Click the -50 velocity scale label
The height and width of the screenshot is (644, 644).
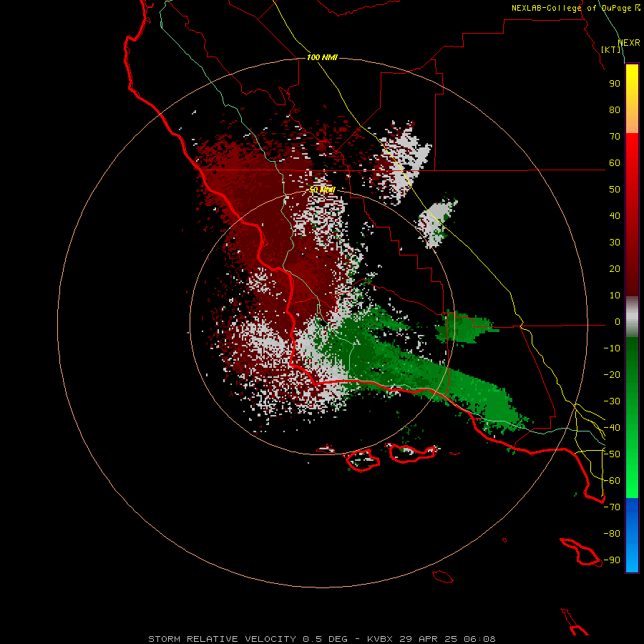pos(612,454)
